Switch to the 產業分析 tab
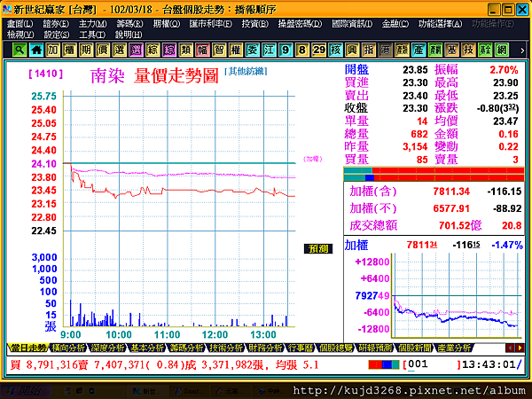532x399 pixels. (x=454, y=348)
